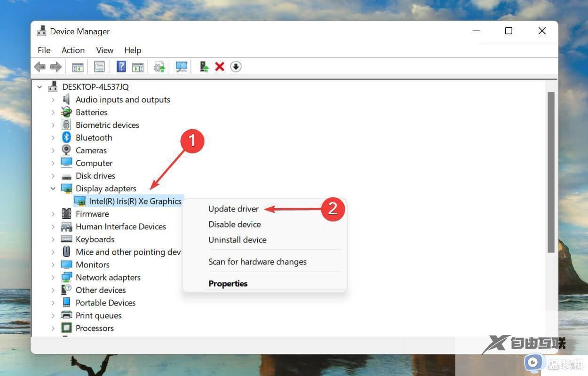Screen dimensions: 588x376
Task: Click the Monitors label text
Action: pos(93,265)
